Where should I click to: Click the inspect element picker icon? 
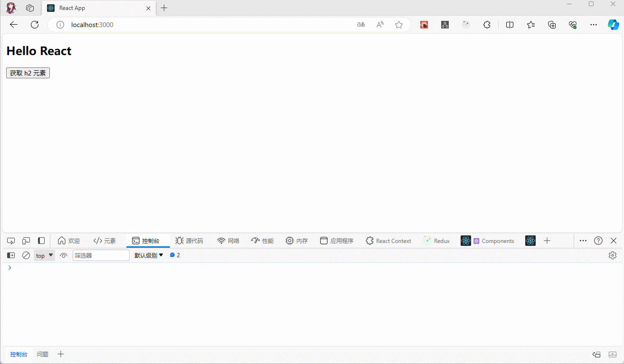[x=11, y=241]
